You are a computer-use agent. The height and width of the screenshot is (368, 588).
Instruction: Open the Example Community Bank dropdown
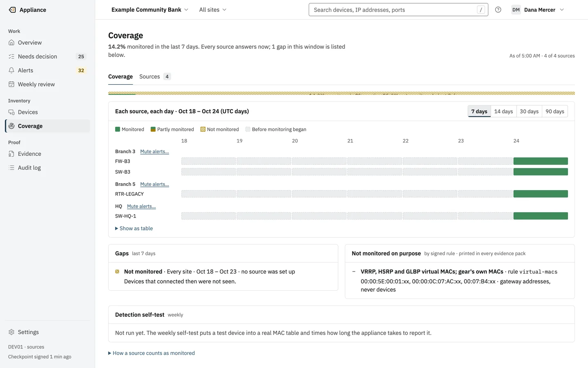coord(149,10)
